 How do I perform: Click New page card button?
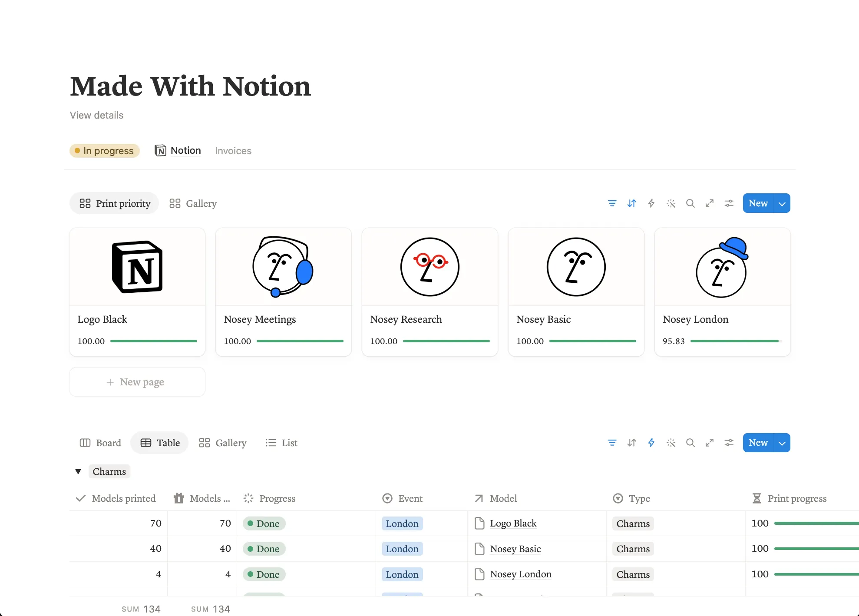(x=137, y=382)
